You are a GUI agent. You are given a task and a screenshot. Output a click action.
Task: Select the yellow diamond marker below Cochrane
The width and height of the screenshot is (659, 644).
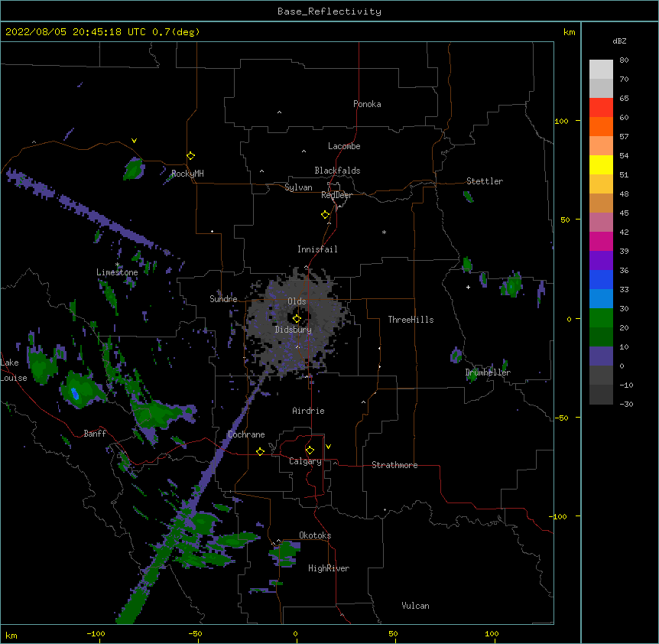point(260,451)
